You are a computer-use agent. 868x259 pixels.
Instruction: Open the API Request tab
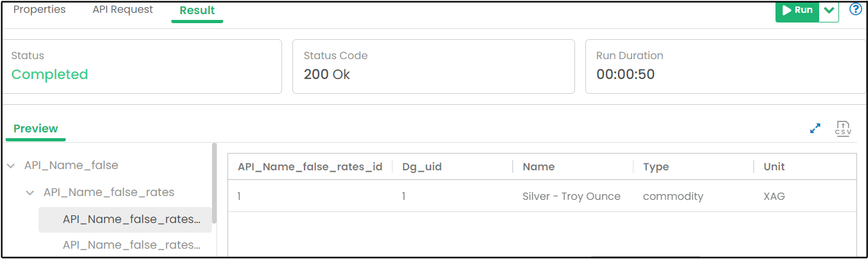(123, 10)
